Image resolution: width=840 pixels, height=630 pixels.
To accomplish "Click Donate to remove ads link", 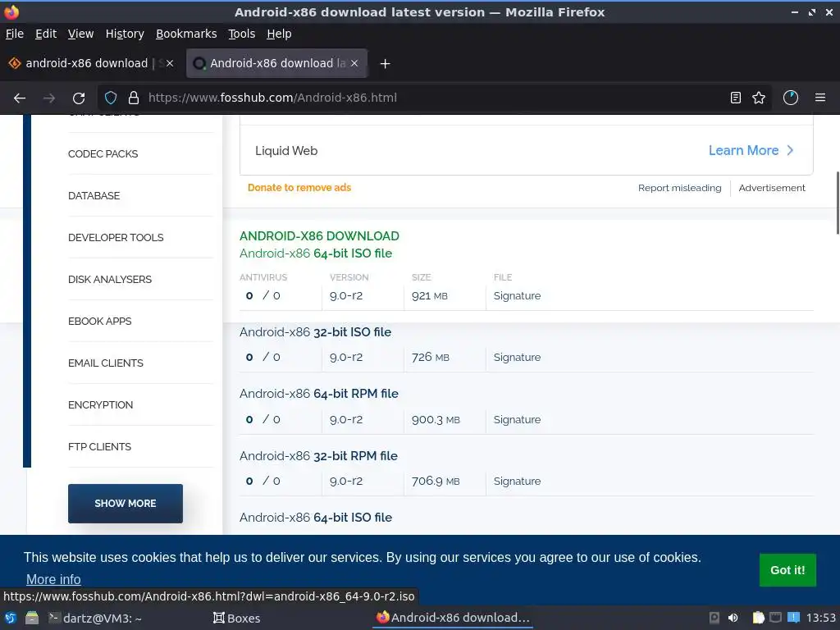I will click(299, 188).
